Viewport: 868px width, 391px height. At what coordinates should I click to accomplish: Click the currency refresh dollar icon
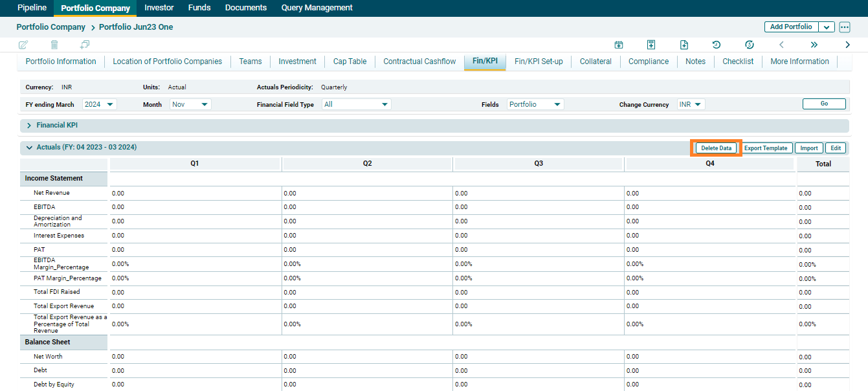click(x=750, y=45)
